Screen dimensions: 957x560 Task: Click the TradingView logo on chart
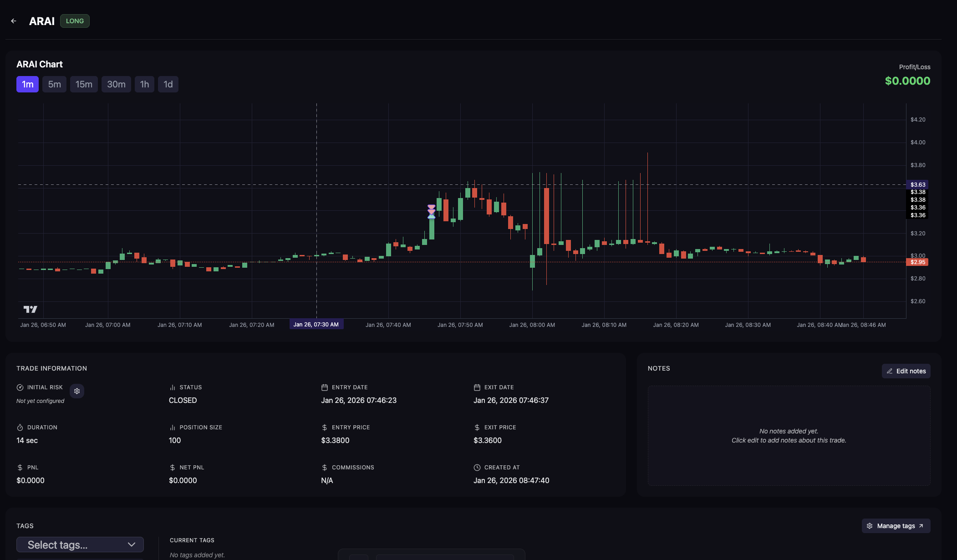tap(31, 310)
